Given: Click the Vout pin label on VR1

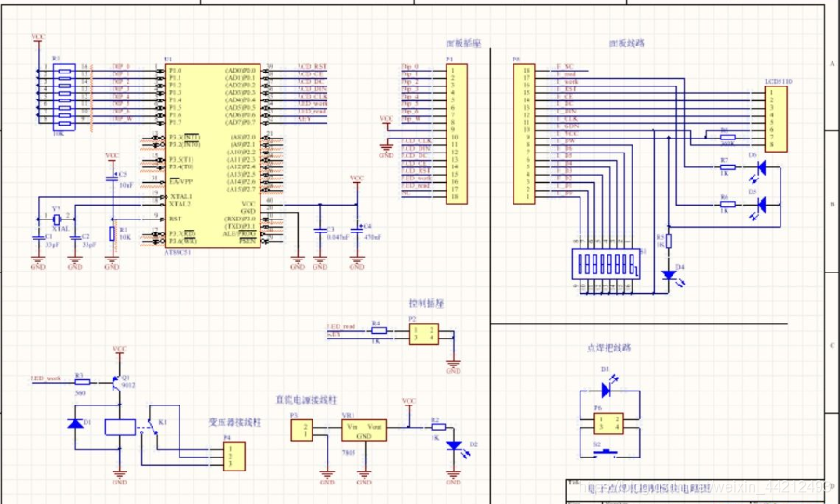Looking at the screenshot, I should (375, 427).
